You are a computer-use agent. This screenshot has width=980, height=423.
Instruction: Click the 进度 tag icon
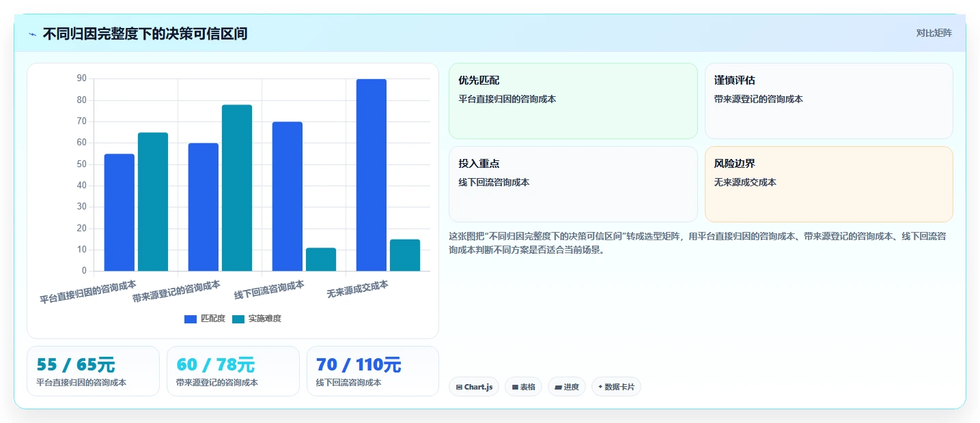(558, 387)
